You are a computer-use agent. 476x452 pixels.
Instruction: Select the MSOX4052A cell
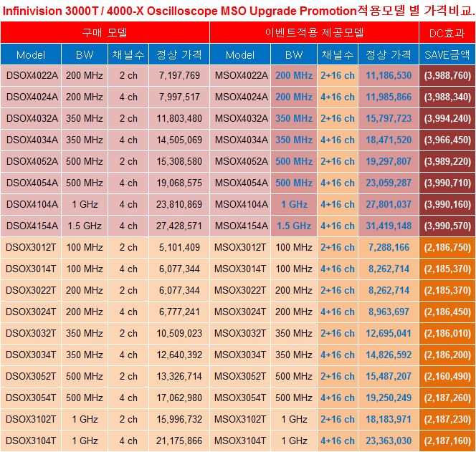coord(240,161)
